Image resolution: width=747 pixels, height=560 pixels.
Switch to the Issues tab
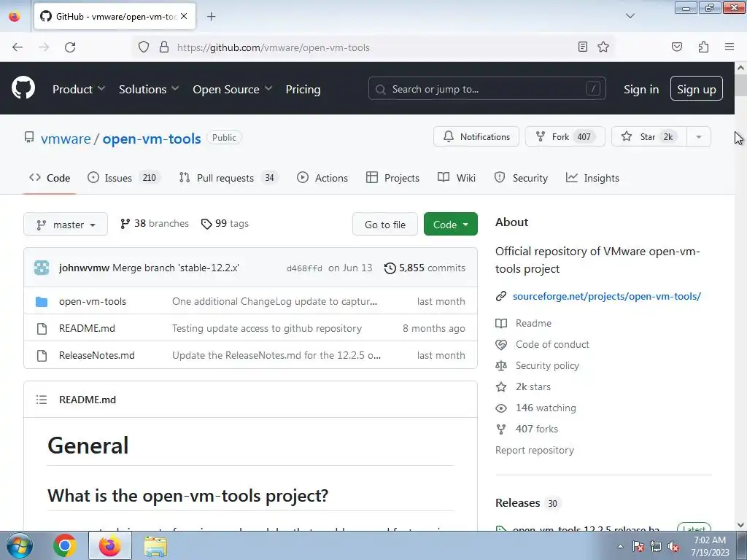point(124,178)
